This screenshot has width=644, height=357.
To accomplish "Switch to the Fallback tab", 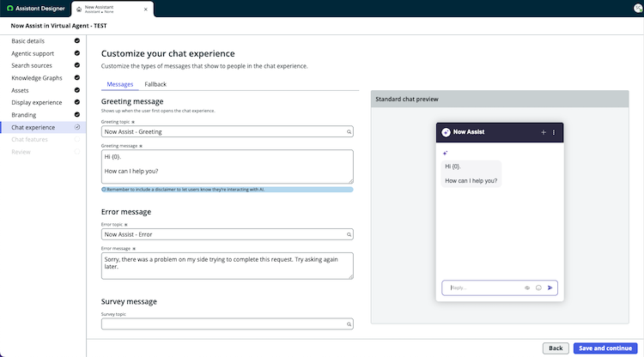I will click(x=155, y=84).
